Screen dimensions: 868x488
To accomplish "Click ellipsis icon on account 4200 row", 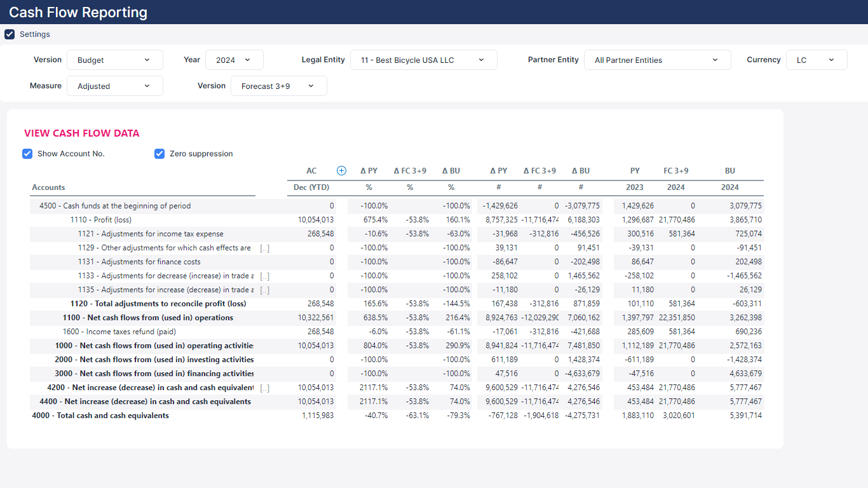I will click(264, 388).
